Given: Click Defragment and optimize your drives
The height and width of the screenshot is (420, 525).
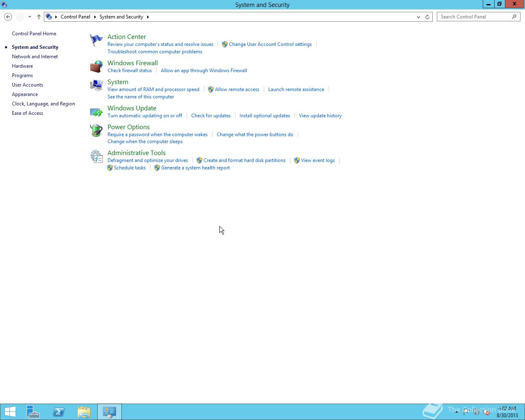Looking at the screenshot, I should coord(148,160).
